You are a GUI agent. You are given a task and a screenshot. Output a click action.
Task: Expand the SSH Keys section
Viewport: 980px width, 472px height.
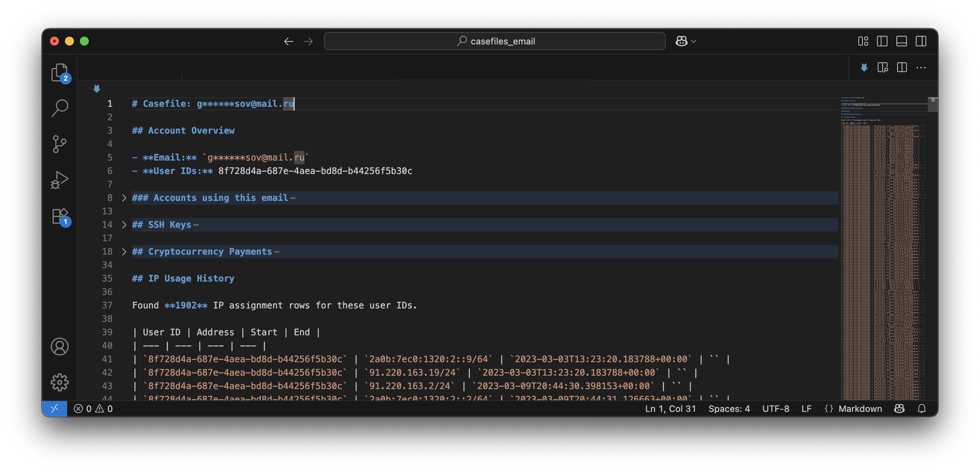point(124,224)
